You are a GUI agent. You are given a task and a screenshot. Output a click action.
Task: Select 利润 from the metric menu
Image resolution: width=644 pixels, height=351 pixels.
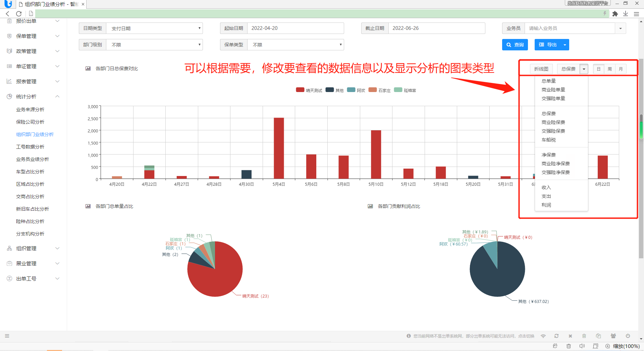tap(546, 205)
